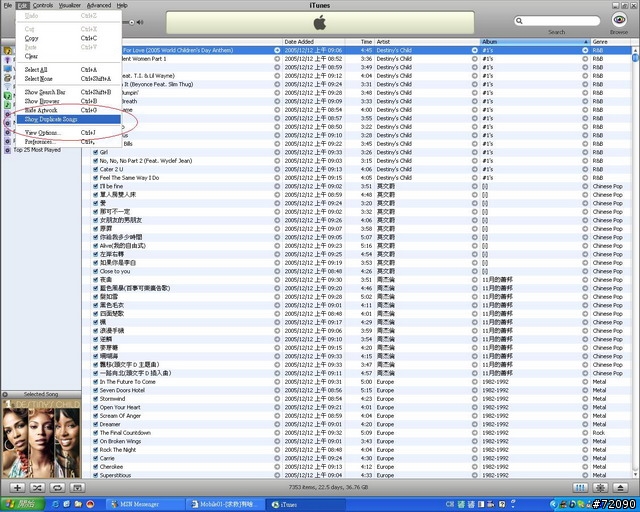This screenshot has height=512, width=640.
Task: Click the add playlist plus button
Action: pos(17,488)
